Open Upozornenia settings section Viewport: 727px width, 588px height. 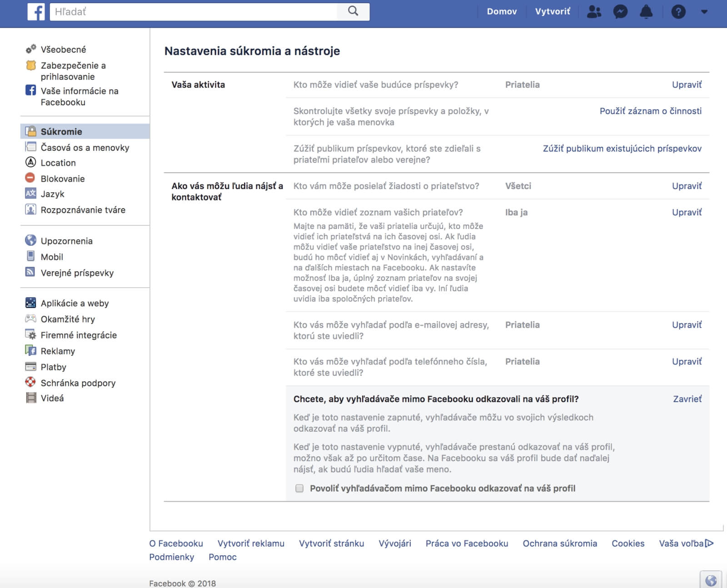click(67, 241)
